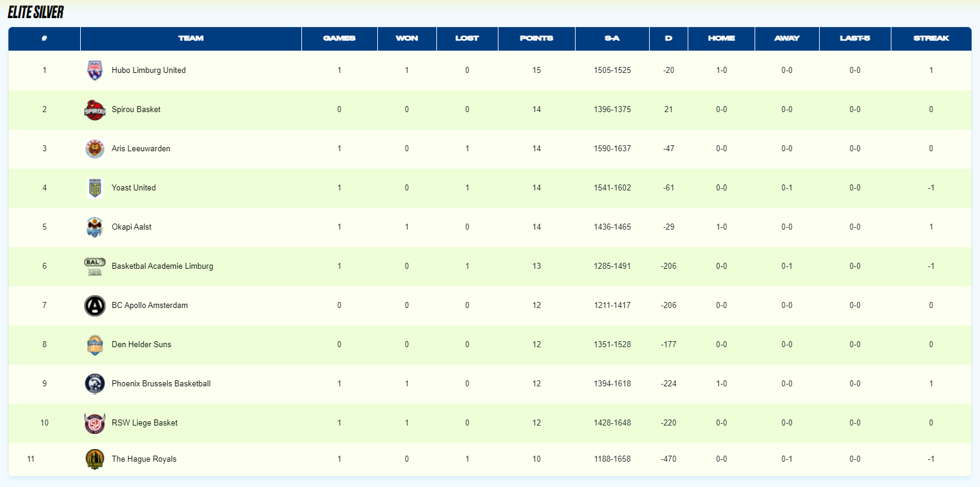This screenshot has width=980, height=487.
Task: Click the BC Apollo Amsterdam logo
Action: point(95,306)
